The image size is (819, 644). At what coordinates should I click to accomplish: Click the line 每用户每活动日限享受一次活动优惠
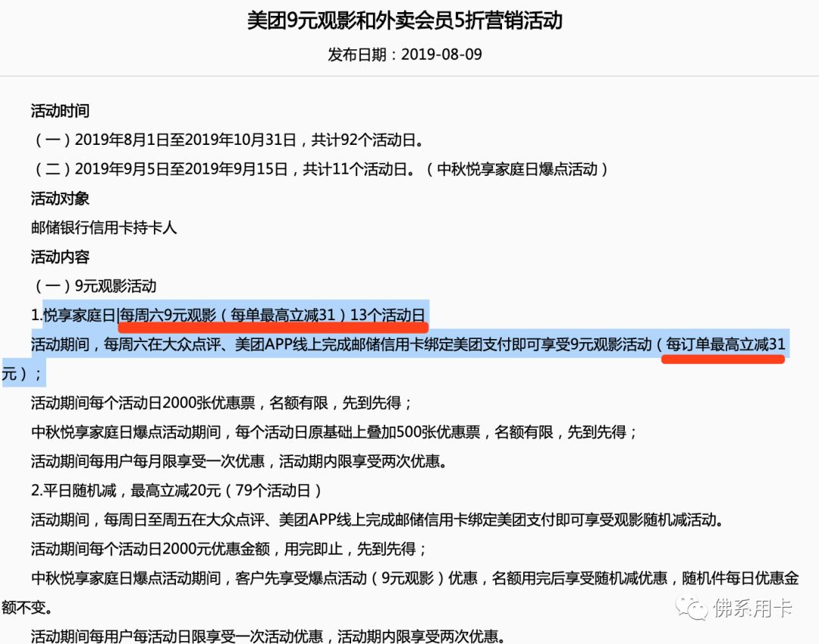click(268, 636)
